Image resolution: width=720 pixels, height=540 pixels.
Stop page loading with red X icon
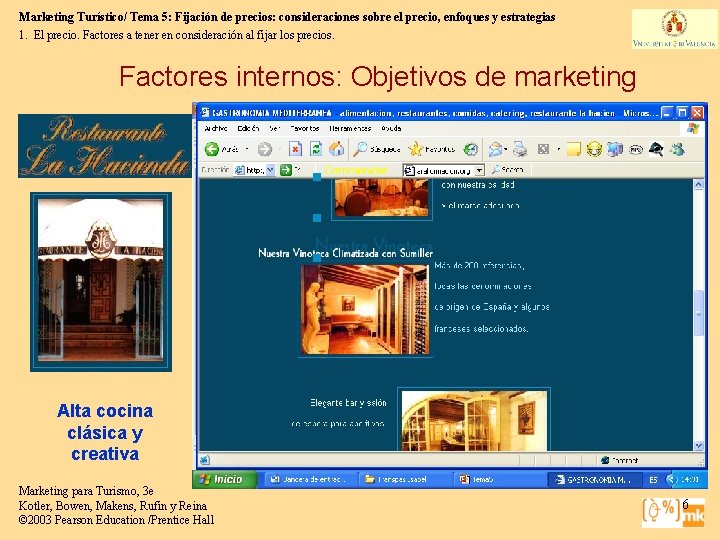(295, 149)
